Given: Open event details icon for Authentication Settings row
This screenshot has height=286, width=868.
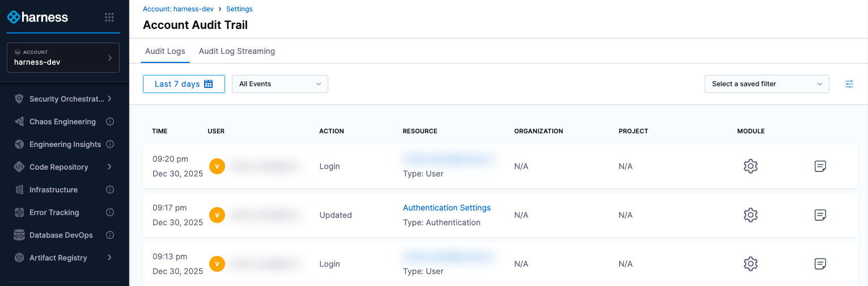Looking at the screenshot, I should [820, 215].
